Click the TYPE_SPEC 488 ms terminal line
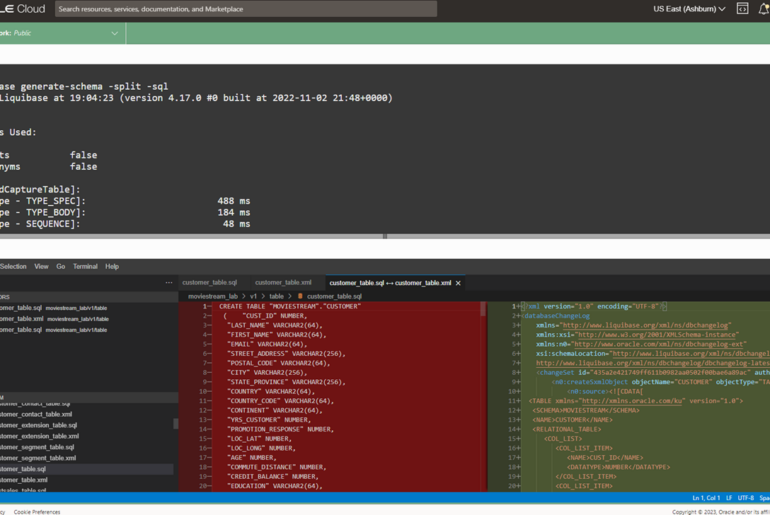This screenshot has width=770, height=515. click(125, 201)
